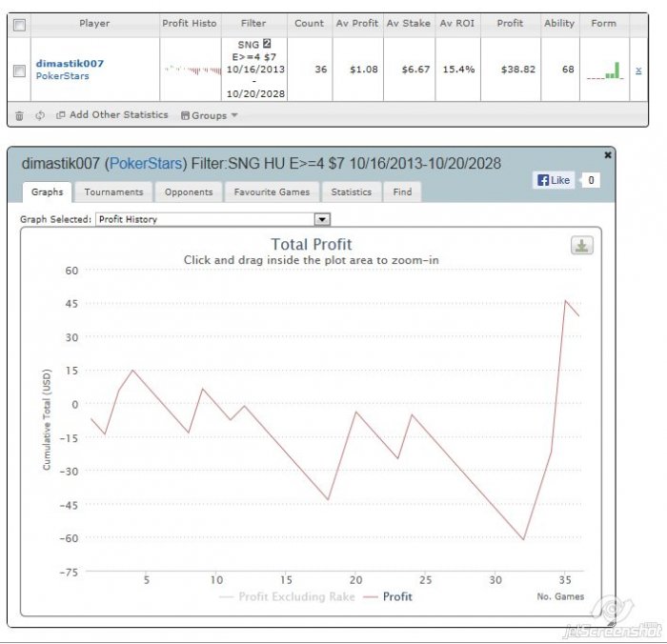Open the Find tab
The height and width of the screenshot is (644, 667).
coord(402,191)
